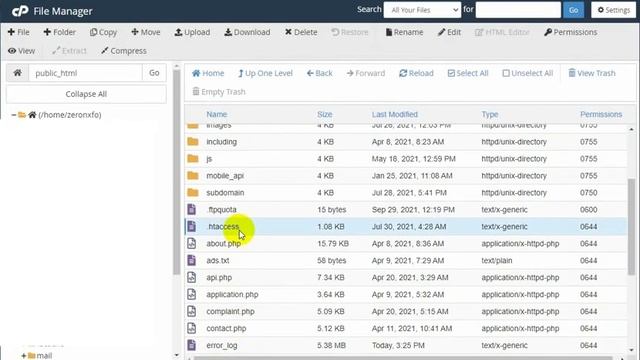
Task: Sort by the Type column header
Action: coord(490,115)
